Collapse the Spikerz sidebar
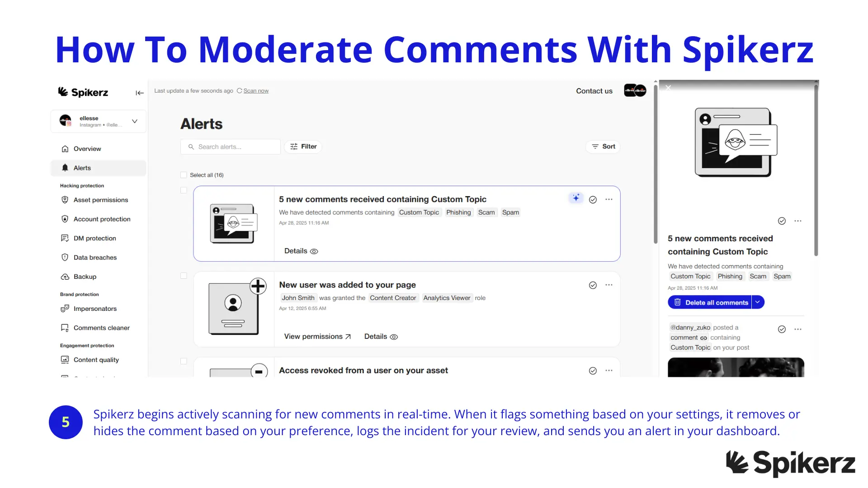868x488 pixels. coord(139,93)
